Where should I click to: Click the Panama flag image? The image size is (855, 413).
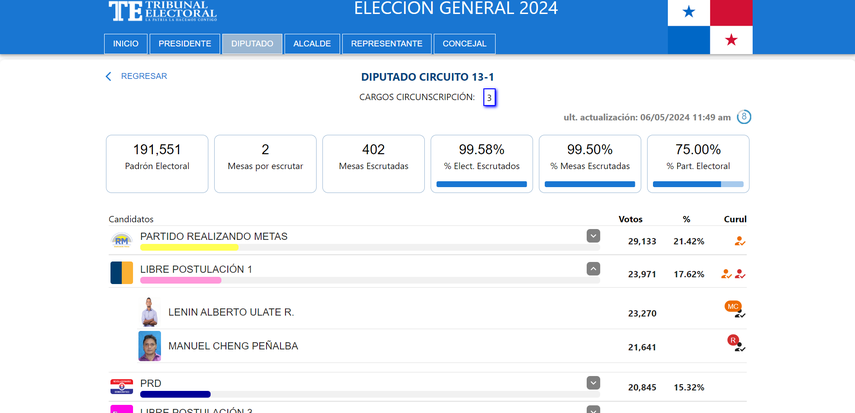710,27
